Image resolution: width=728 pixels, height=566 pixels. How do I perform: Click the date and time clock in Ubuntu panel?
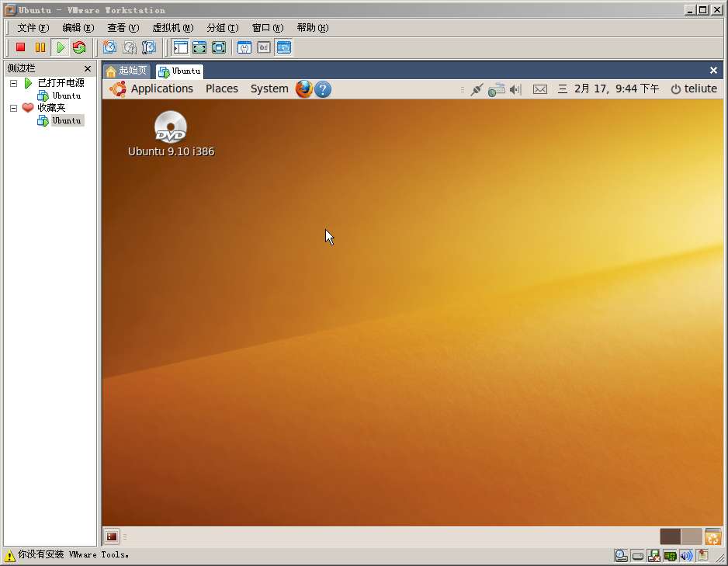click(608, 89)
